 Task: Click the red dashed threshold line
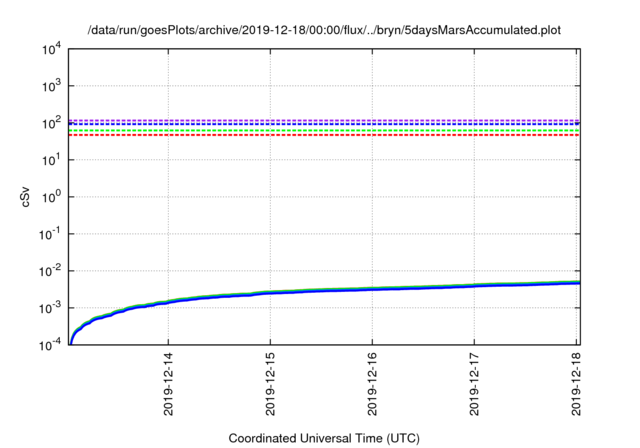[x=324, y=135]
